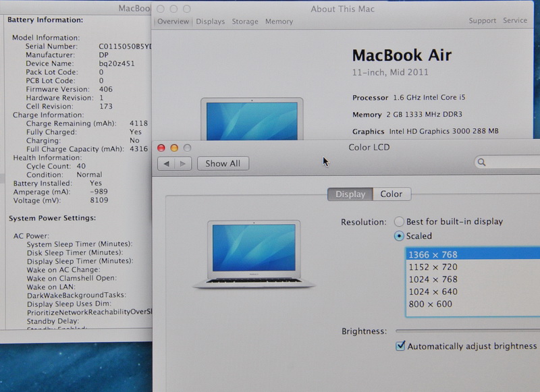Viewport: 540px width, 392px height.
Task: Click the Device Name value bq20z451
Action: click(117, 63)
